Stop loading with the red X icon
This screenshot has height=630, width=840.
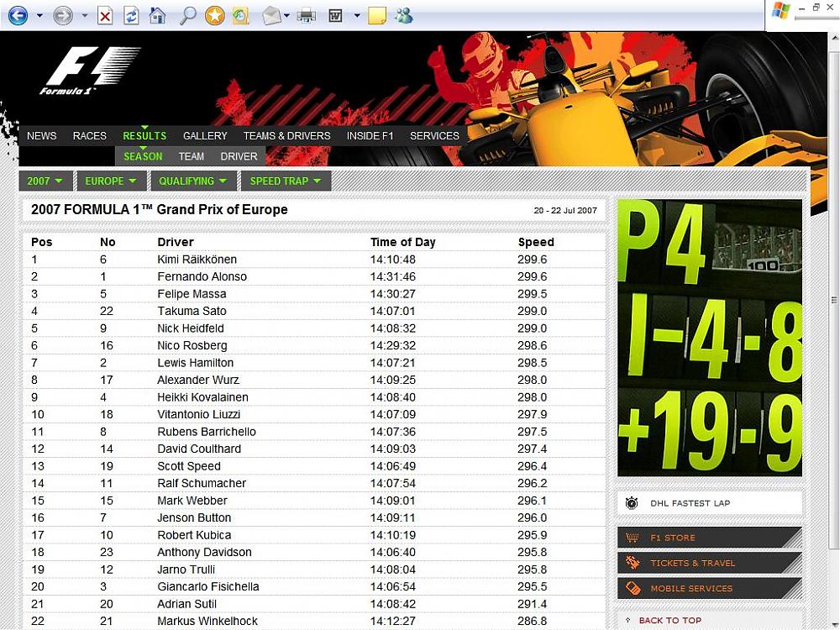point(105,16)
